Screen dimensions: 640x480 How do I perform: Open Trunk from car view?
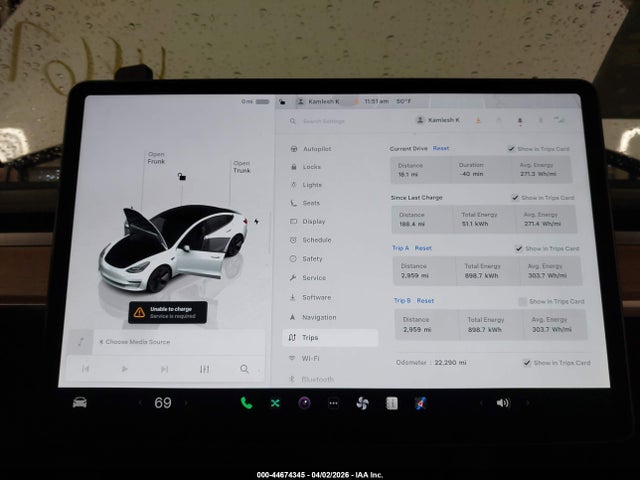tap(242, 167)
